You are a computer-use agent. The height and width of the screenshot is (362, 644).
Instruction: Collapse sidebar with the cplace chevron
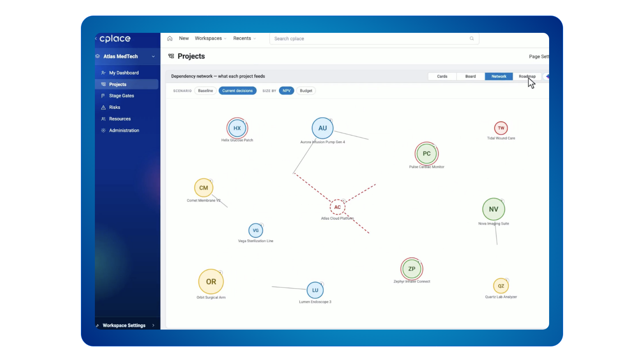pos(96,39)
